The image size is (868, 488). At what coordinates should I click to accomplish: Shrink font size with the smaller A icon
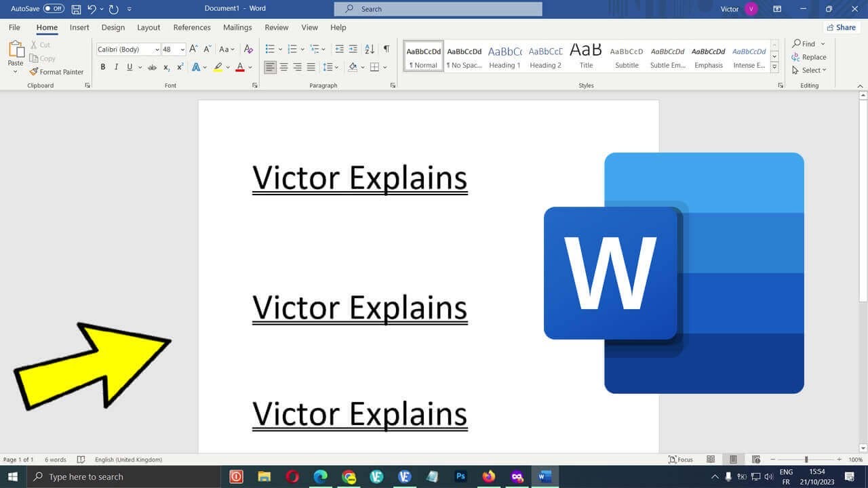[x=207, y=49]
